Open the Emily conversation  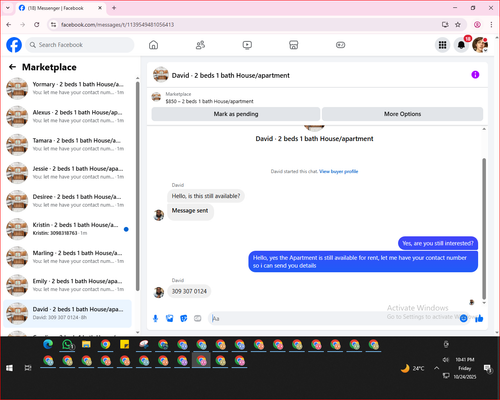coord(68,285)
